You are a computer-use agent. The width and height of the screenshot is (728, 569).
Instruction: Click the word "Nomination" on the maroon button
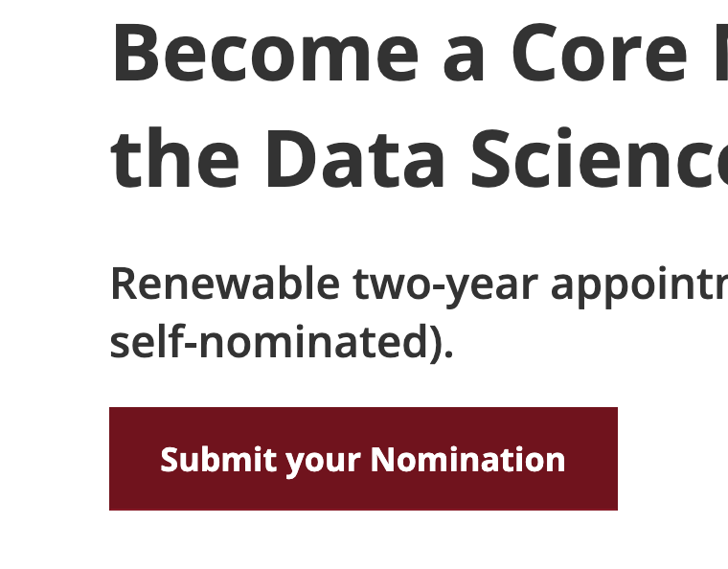click(x=467, y=460)
